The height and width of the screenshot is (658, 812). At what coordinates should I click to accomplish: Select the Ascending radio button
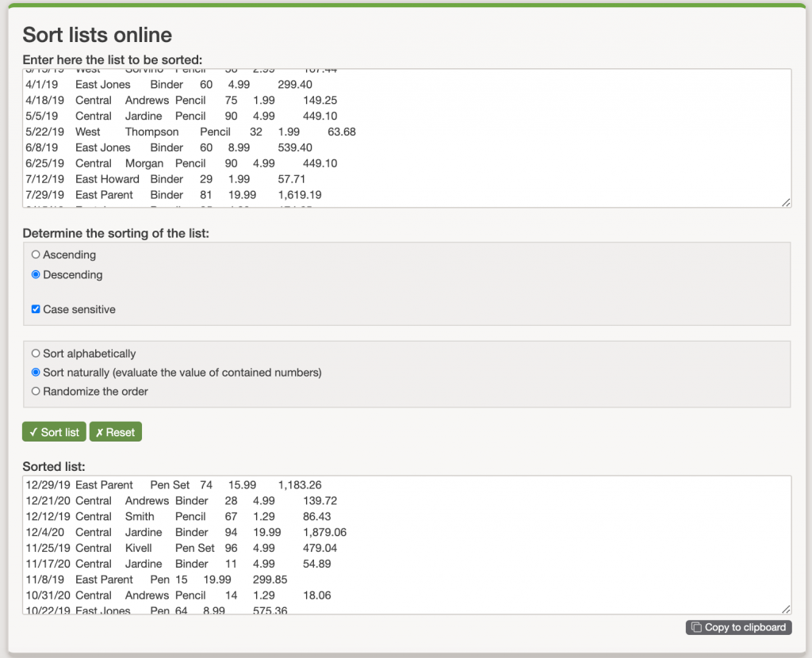point(34,254)
